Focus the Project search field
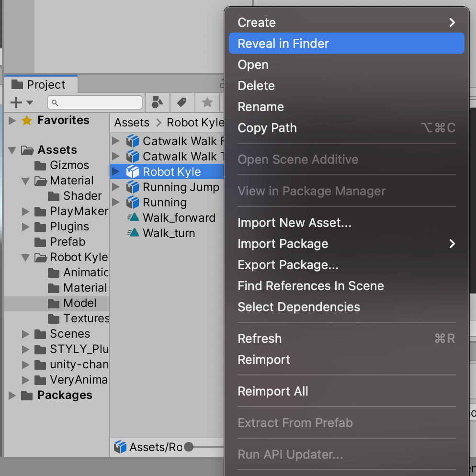Screen dimensions: 476x476 [x=95, y=102]
